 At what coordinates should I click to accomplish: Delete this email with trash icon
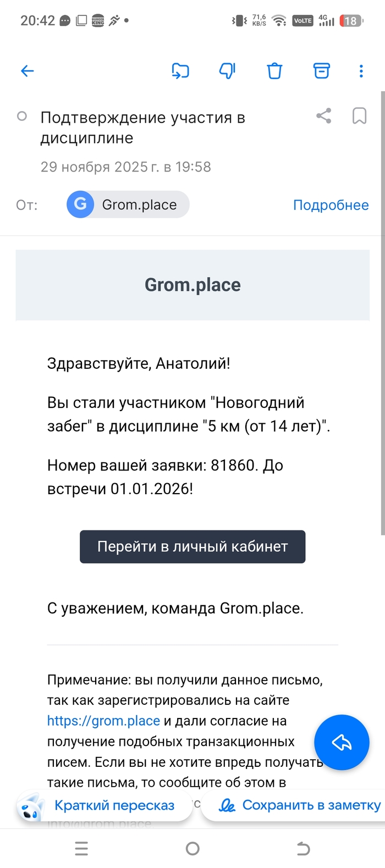click(x=274, y=71)
